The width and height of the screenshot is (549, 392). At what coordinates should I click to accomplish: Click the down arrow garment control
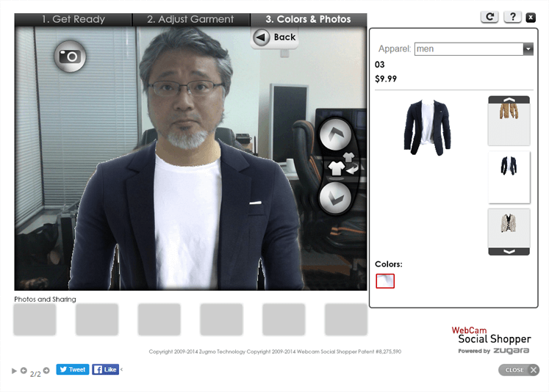tap(336, 197)
